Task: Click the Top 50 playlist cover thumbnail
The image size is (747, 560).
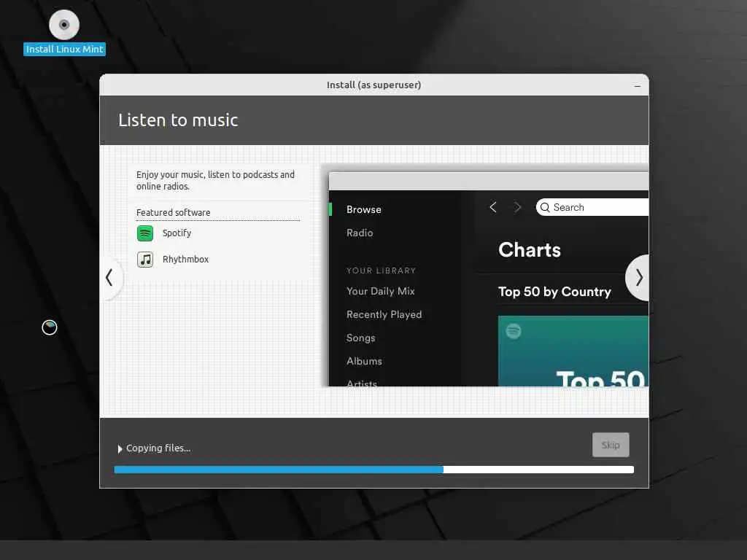Action: coord(573,351)
